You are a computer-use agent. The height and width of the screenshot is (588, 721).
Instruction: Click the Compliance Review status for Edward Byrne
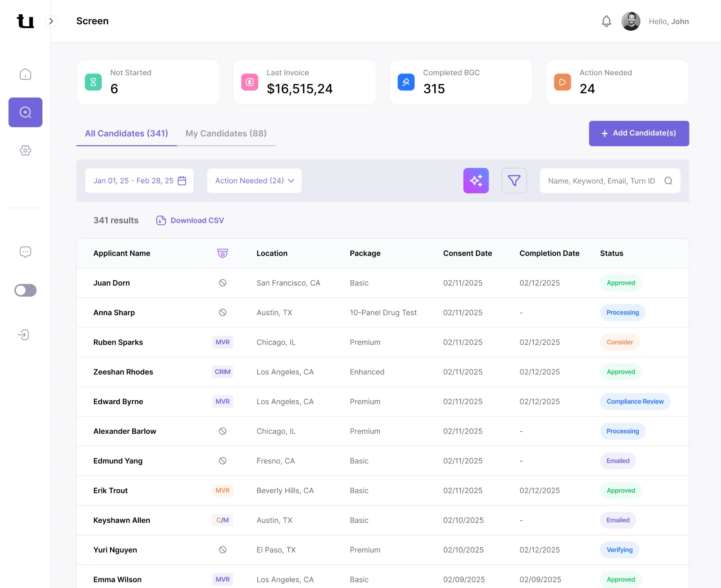(635, 402)
